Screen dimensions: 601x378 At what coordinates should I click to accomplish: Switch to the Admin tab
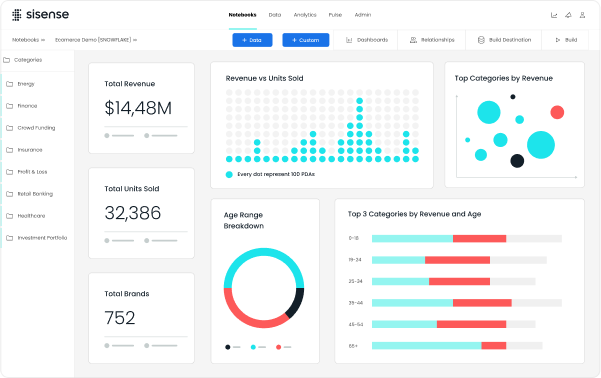[363, 15]
